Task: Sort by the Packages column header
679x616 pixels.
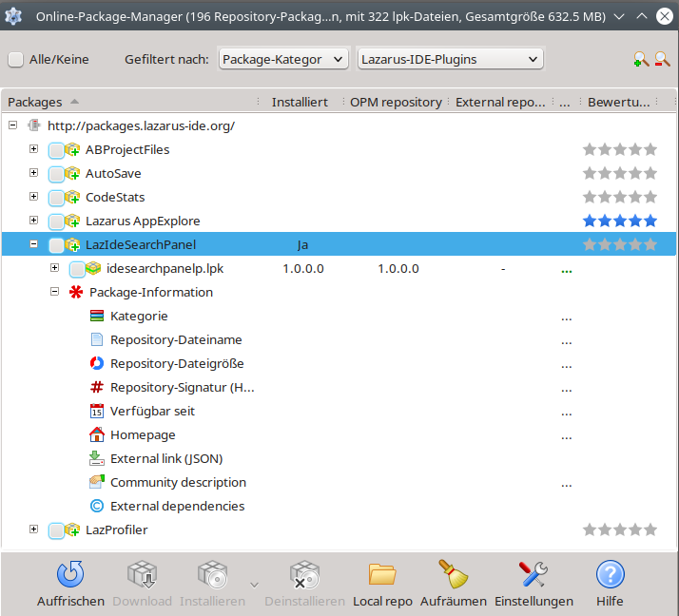Action: point(130,102)
